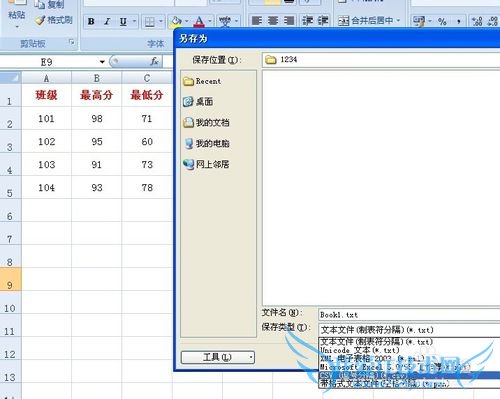500x399 pixels.
Task: Toggle underline formatting in Excel ribbon
Action: (123, 22)
